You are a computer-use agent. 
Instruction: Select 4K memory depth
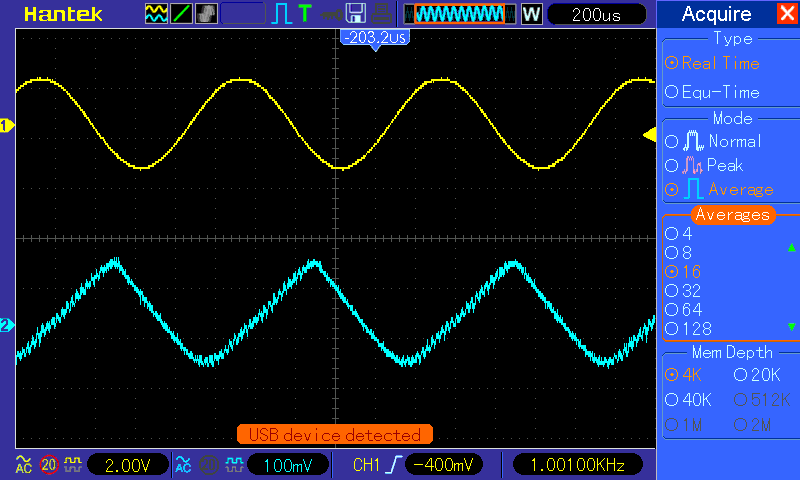(x=684, y=375)
